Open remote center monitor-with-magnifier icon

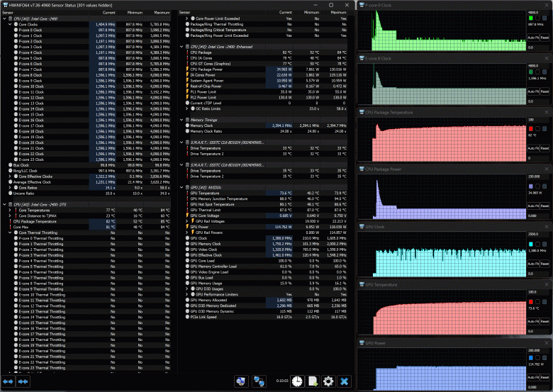tap(241, 381)
